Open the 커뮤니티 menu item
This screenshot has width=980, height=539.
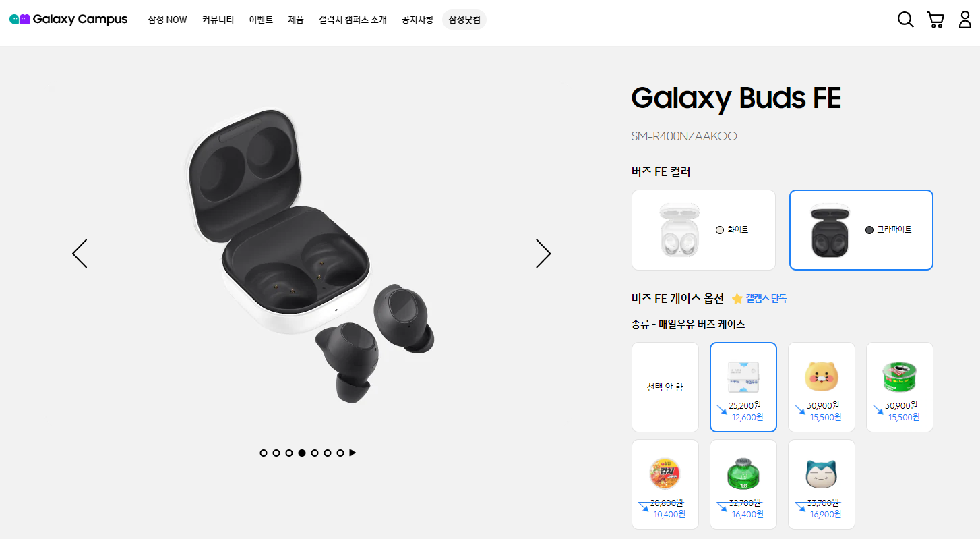pyautogui.click(x=218, y=20)
